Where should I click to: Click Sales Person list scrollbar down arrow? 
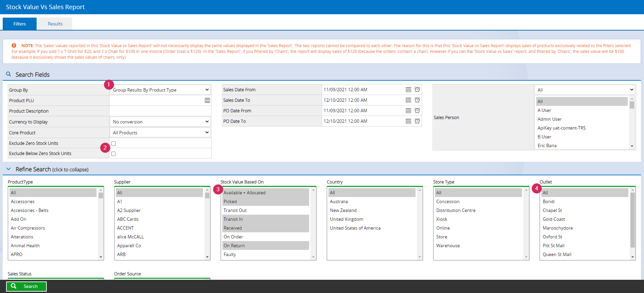click(x=632, y=146)
